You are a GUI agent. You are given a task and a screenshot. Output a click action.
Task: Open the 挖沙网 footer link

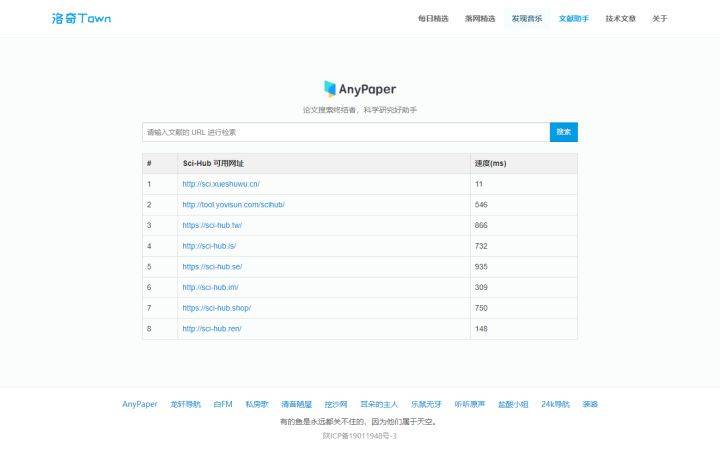(x=336, y=404)
